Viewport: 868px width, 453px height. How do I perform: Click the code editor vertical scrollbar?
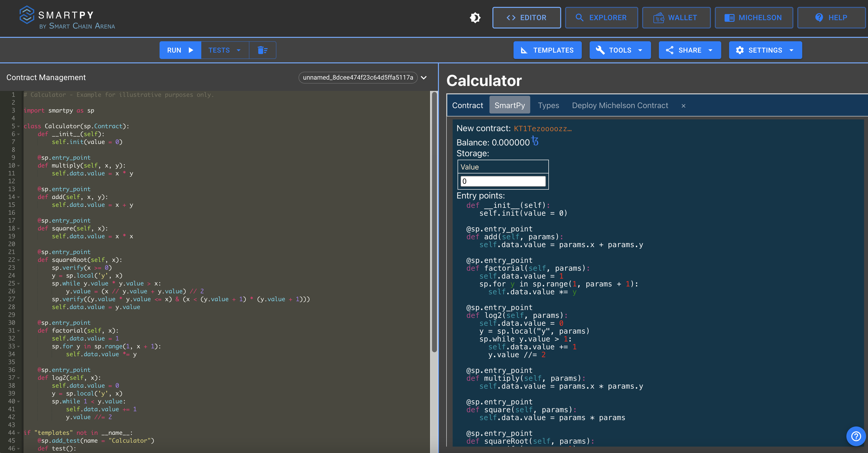434,223
